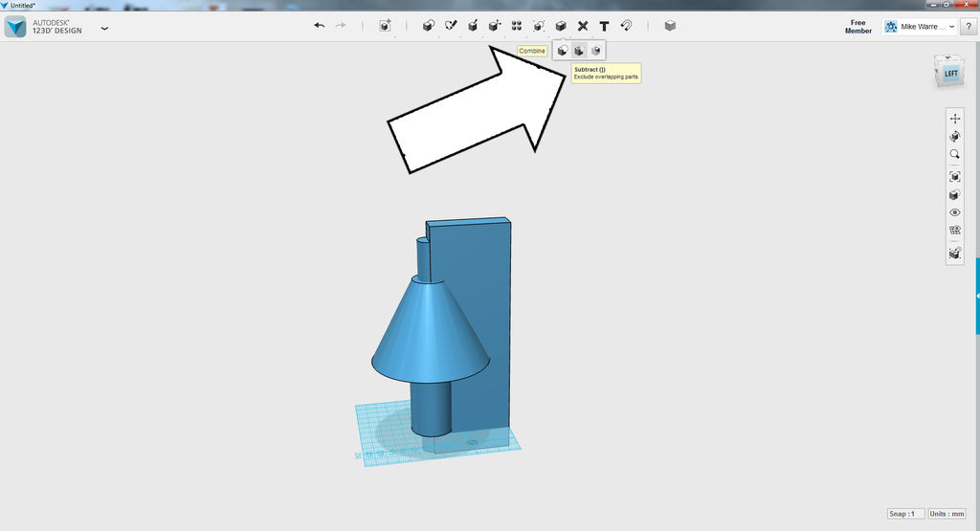Screen dimensions: 980x531
Task: Activate the Orbit tool in navigation bar
Action: pos(954,136)
